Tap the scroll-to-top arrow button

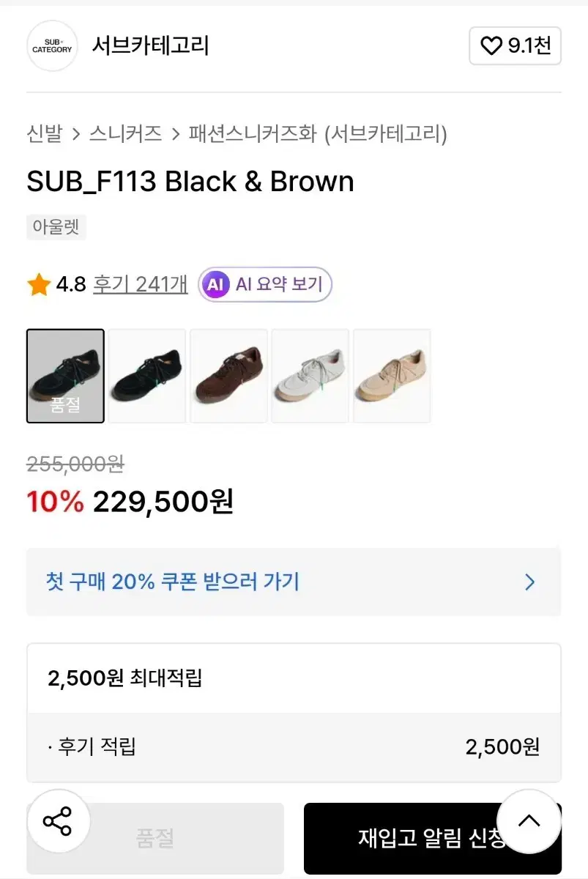click(x=529, y=821)
